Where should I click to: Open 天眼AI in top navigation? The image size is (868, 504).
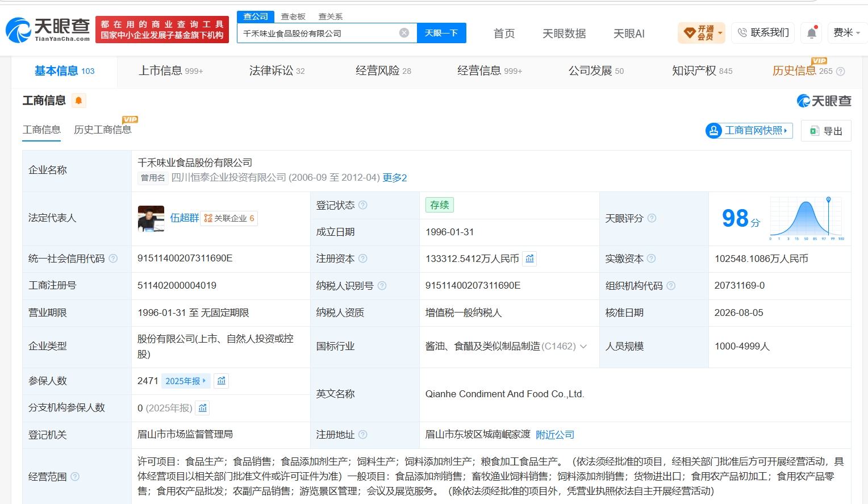(x=629, y=34)
